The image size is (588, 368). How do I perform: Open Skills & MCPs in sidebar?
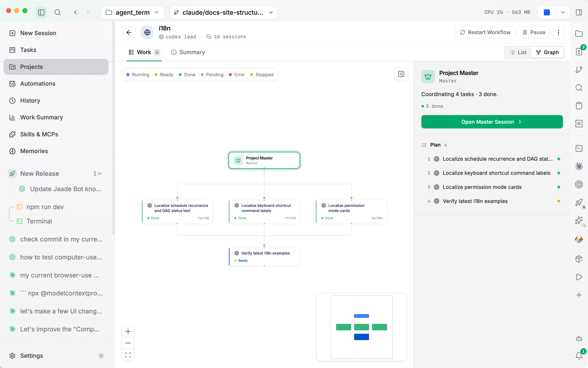click(56, 134)
